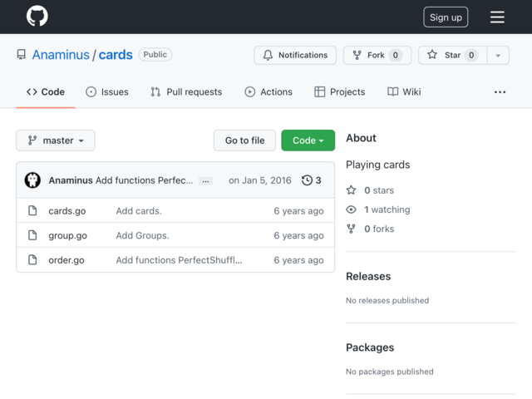Open the Pull requests tab

pos(186,92)
